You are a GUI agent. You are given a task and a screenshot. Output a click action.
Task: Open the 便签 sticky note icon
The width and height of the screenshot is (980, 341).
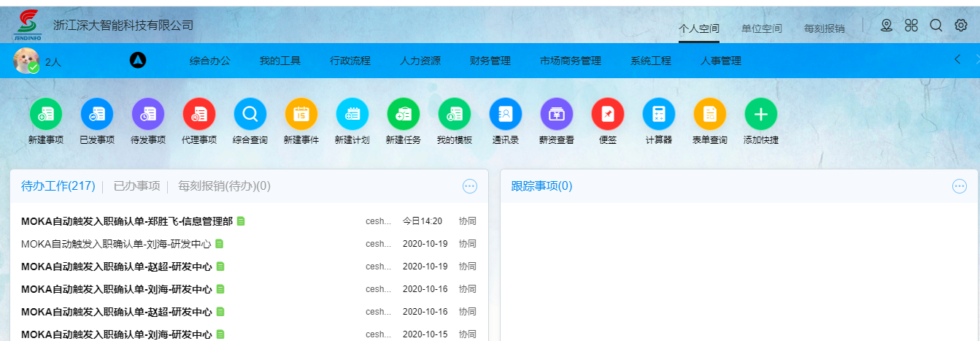click(x=607, y=114)
